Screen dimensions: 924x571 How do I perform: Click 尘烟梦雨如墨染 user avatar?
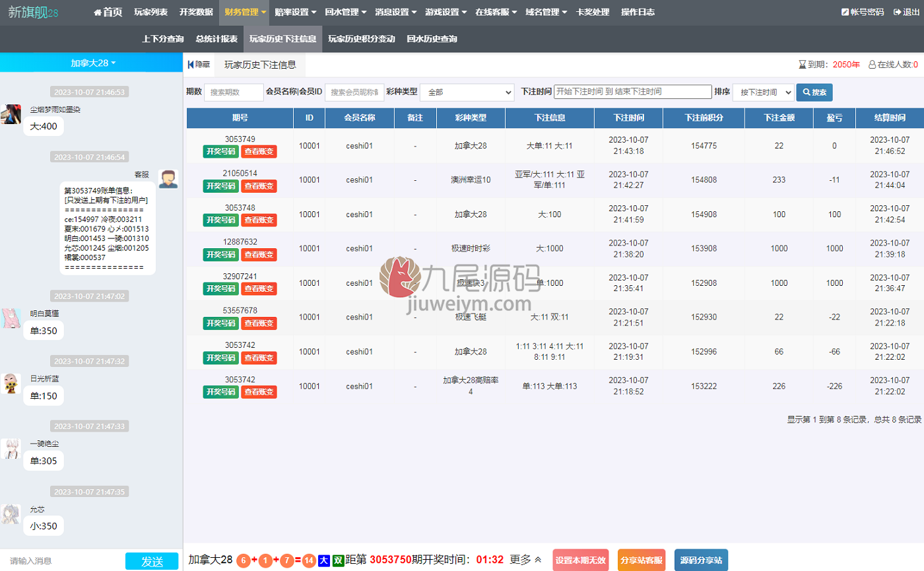pyautogui.click(x=10, y=114)
